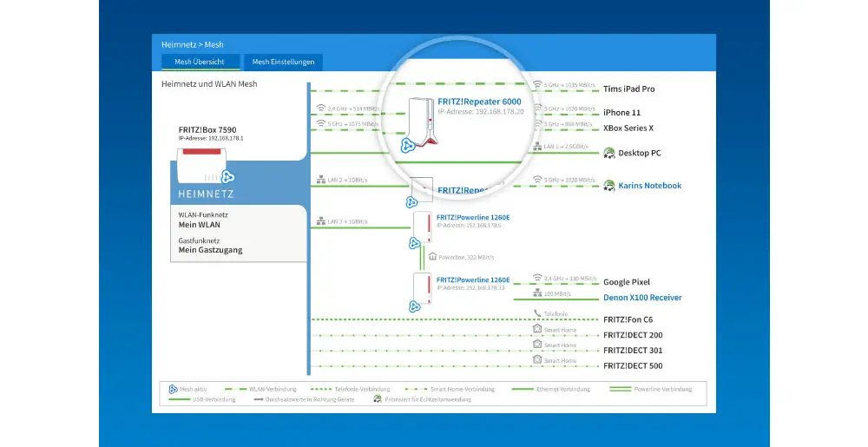Open FRITZ!Powerline 1260E link beside Google Pixel
Viewport: 868px width, 447px height.
pos(473,280)
